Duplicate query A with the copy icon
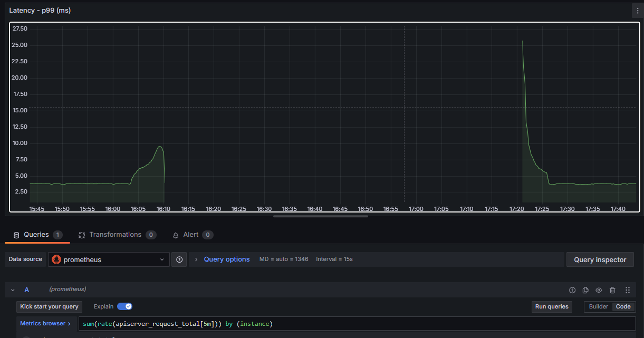Image resolution: width=644 pixels, height=338 pixels. click(585, 290)
